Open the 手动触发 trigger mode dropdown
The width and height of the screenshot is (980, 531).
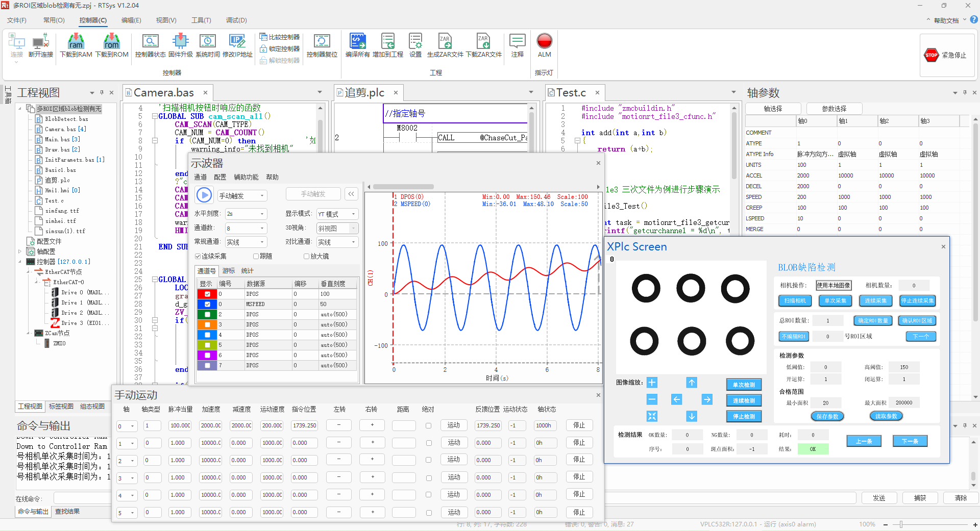coord(242,196)
